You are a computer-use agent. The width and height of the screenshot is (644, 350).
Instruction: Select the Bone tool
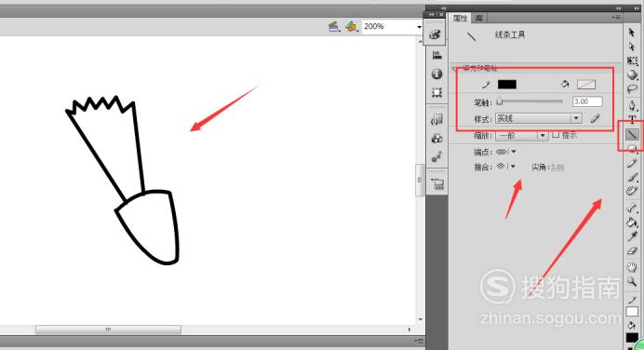click(x=632, y=208)
